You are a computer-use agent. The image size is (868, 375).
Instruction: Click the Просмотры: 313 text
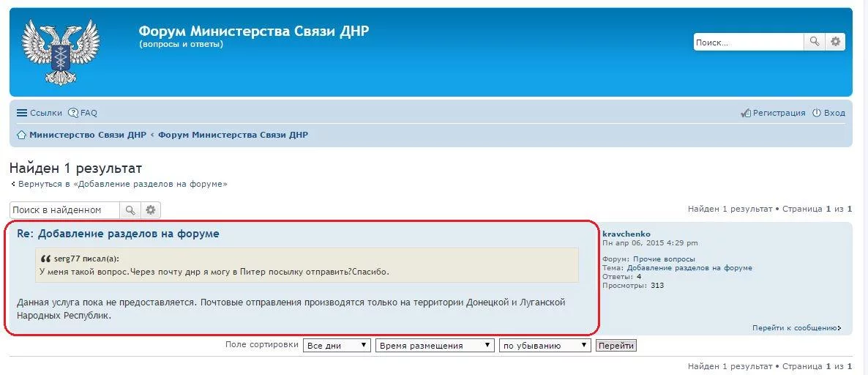coord(633,286)
